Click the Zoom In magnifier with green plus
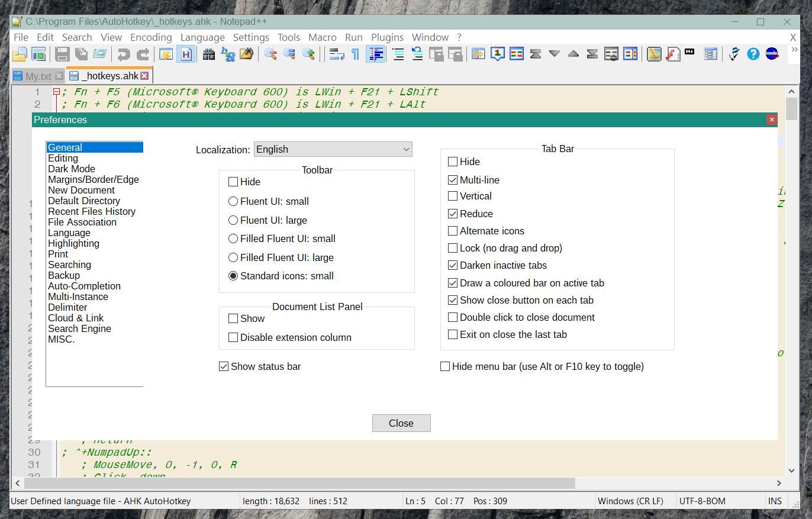The height and width of the screenshot is (519, 812). coord(308,54)
